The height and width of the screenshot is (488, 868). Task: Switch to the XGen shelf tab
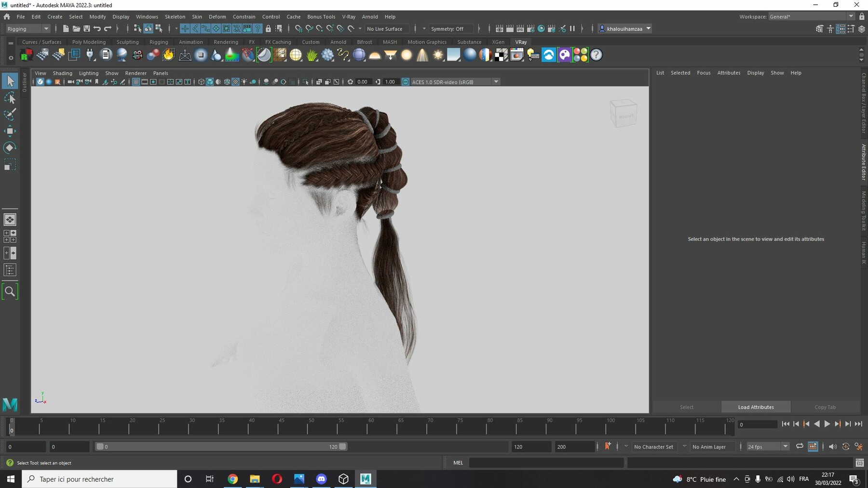(498, 42)
